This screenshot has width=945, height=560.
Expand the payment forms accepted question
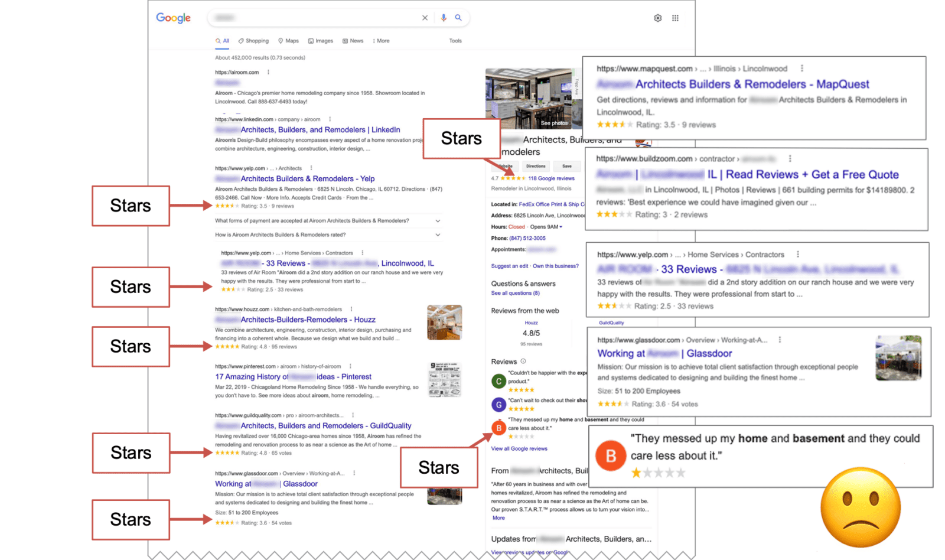click(438, 221)
